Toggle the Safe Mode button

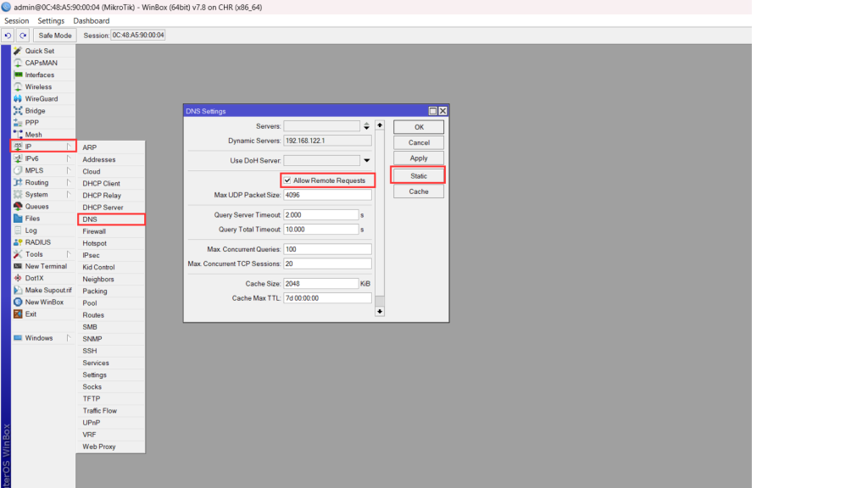click(55, 36)
